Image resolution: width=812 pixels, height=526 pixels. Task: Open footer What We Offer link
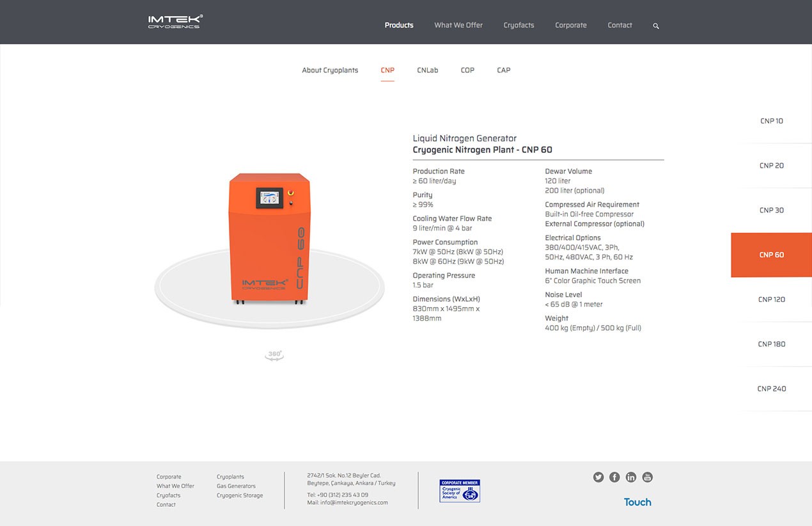coord(175,486)
